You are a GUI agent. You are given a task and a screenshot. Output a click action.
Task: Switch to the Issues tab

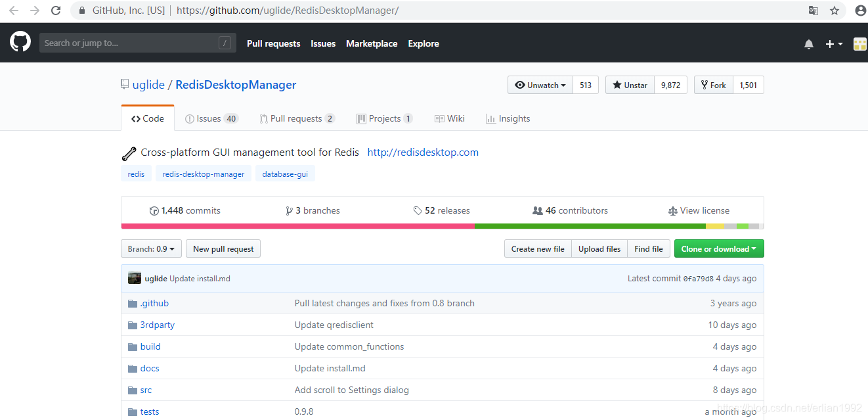coord(211,118)
